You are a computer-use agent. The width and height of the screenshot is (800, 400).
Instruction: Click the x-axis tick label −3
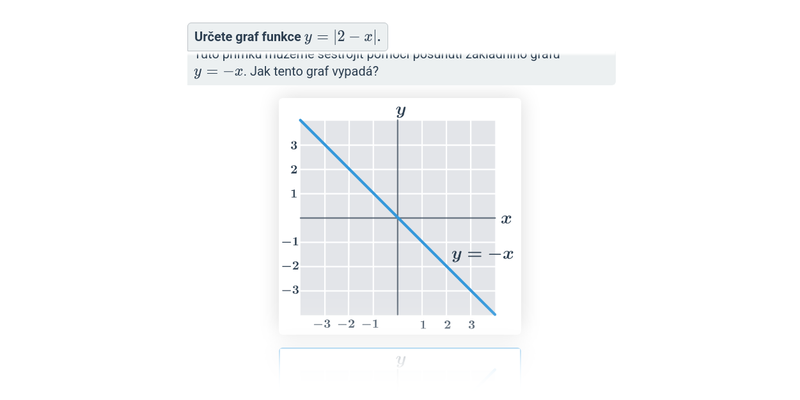pyautogui.click(x=322, y=325)
